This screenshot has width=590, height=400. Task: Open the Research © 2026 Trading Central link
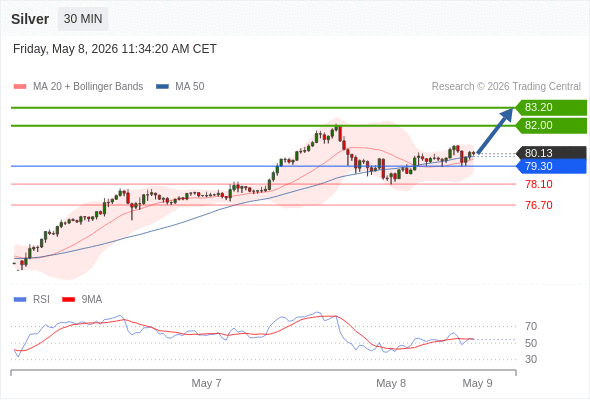pos(506,87)
